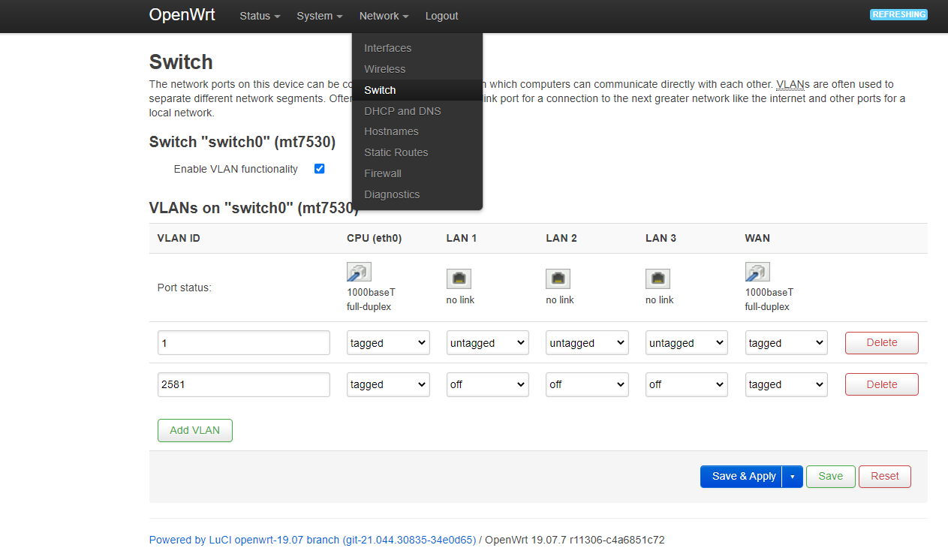Click the VLAN ID column header

[x=179, y=238]
